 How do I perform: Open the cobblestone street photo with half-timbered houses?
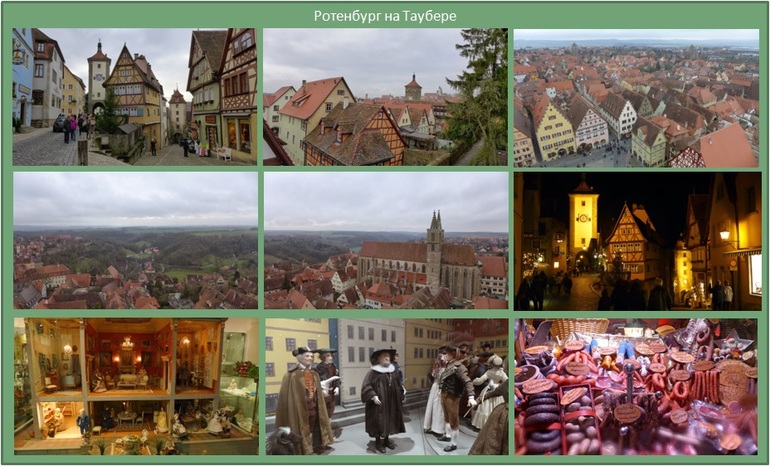pos(135,97)
